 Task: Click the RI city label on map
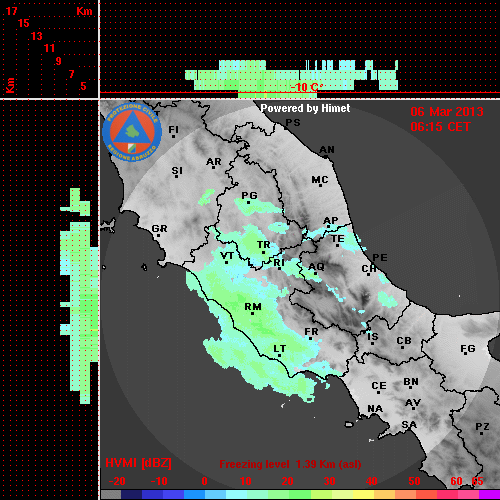click(279, 262)
